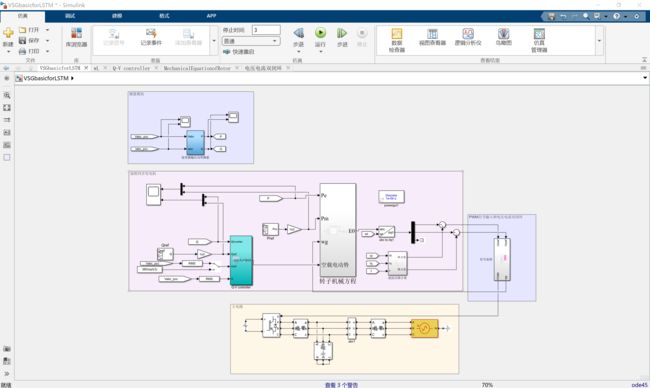
Task: Select the Q-V controller model tab
Action: 131,68
